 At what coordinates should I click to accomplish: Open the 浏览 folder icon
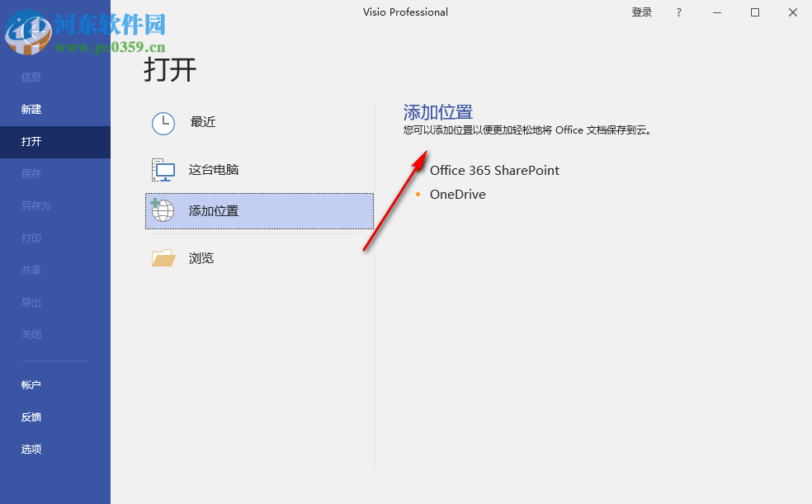click(x=163, y=257)
